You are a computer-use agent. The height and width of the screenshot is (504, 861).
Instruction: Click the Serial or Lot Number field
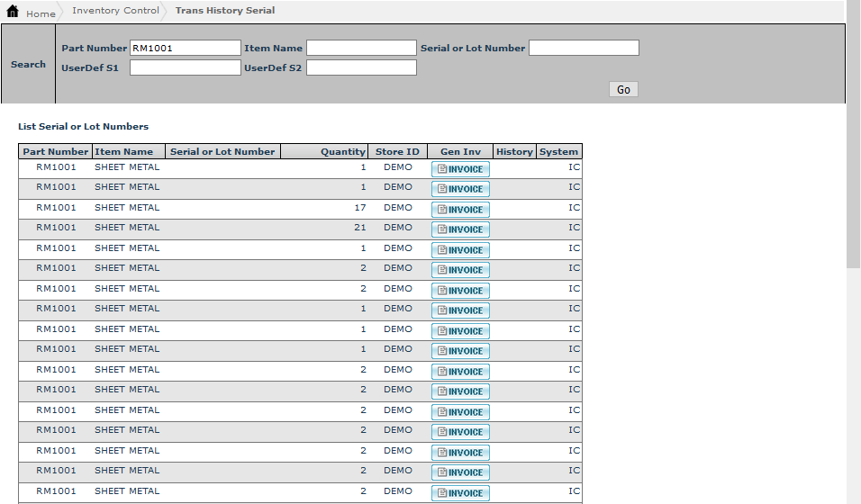pyautogui.click(x=584, y=48)
